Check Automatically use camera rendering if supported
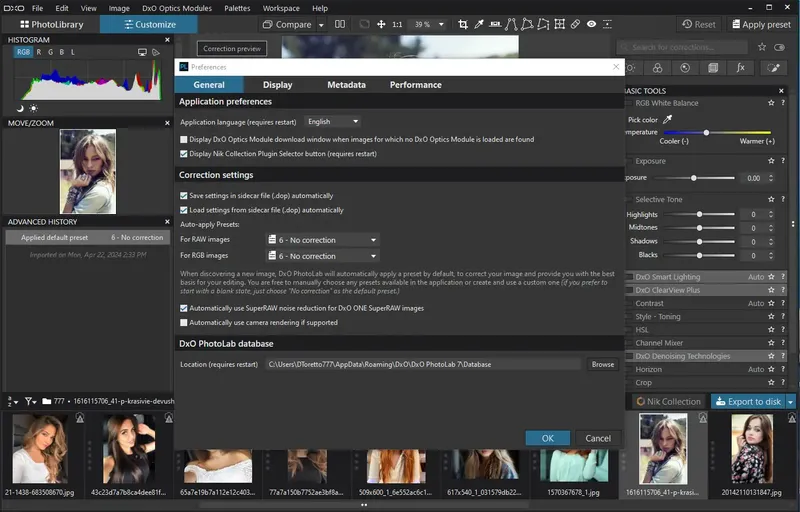The width and height of the screenshot is (800, 512). pos(184,322)
